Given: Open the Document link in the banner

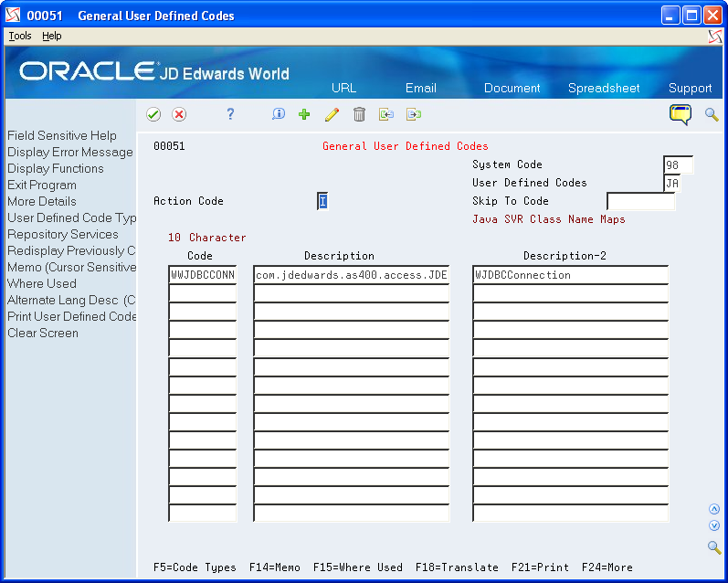Looking at the screenshot, I should click(512, 89).
